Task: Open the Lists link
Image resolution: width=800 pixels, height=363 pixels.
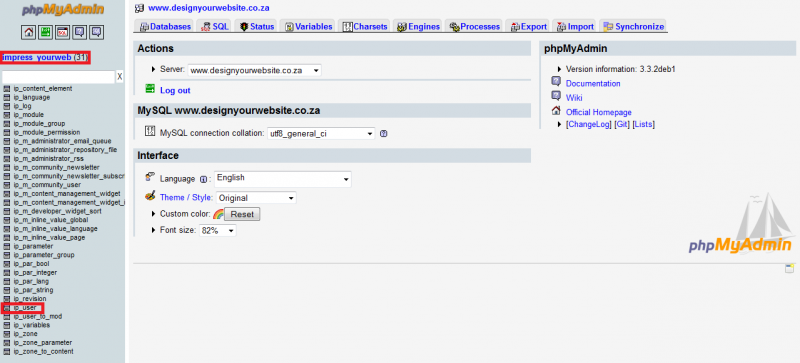Action: tap(643, 124)
